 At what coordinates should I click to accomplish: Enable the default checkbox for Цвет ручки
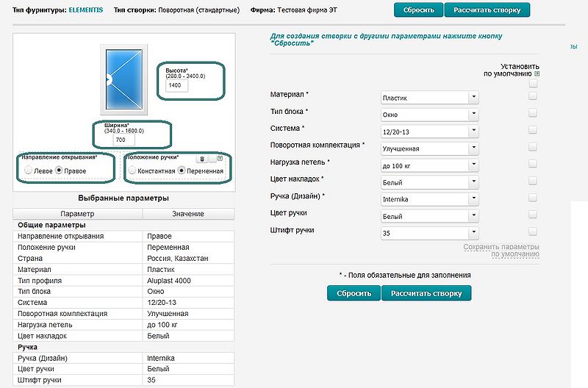tap(533, 215)
